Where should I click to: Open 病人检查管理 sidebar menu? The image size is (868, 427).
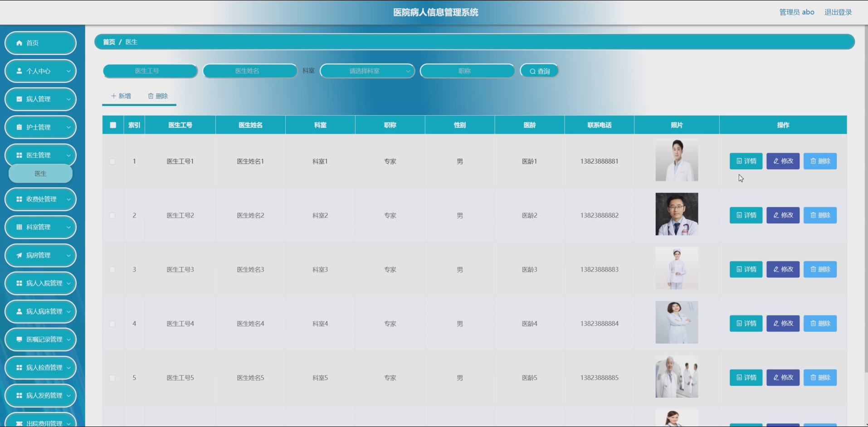tap(40, 368)
